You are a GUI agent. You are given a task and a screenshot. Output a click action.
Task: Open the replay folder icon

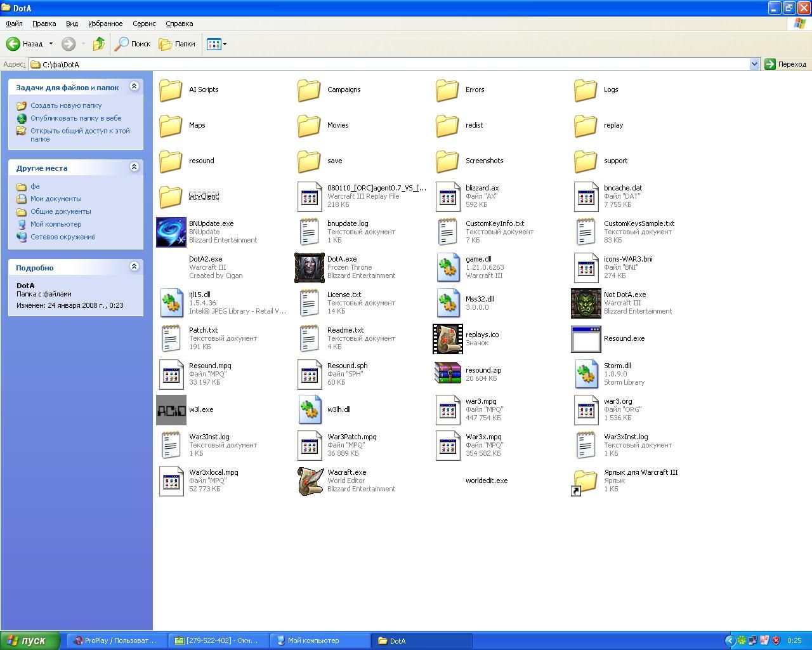point(586,125)
